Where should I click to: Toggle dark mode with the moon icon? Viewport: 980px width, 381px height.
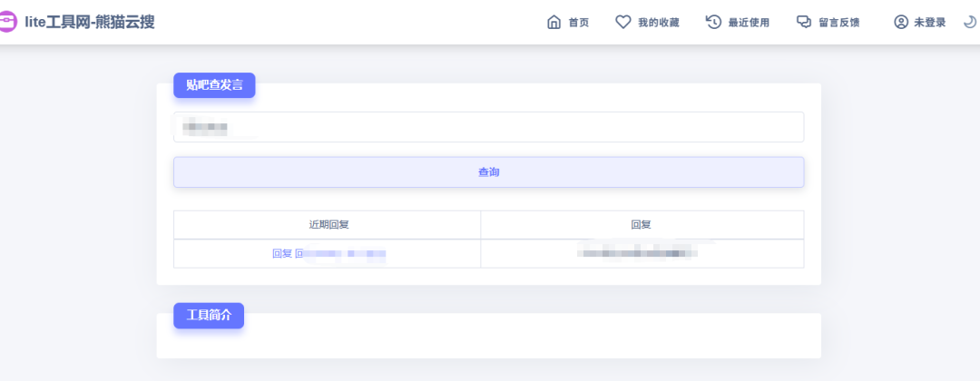point(969,23)
